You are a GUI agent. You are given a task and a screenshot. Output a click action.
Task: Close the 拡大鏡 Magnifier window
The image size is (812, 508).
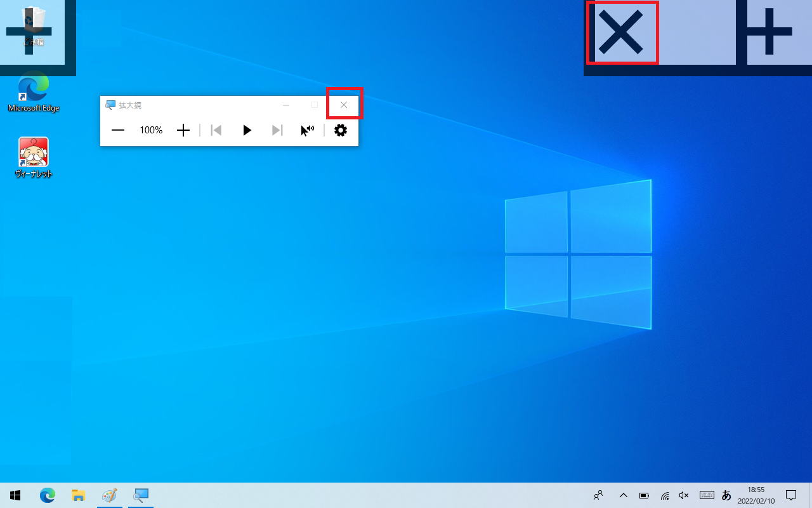[344, 105]
